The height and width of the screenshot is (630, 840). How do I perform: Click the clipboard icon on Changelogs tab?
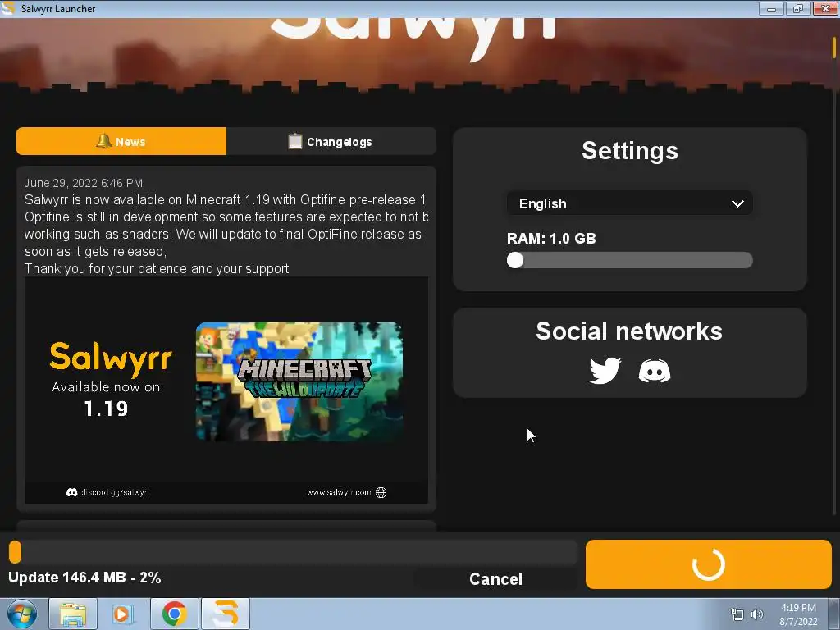[x=295, y=141]
